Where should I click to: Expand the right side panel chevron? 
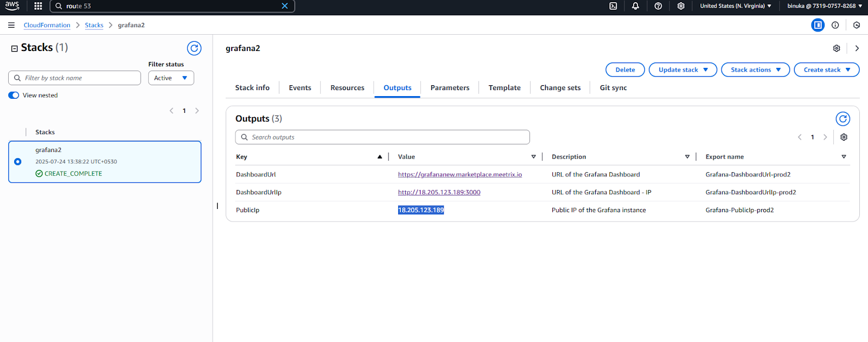tap(857, 48)
